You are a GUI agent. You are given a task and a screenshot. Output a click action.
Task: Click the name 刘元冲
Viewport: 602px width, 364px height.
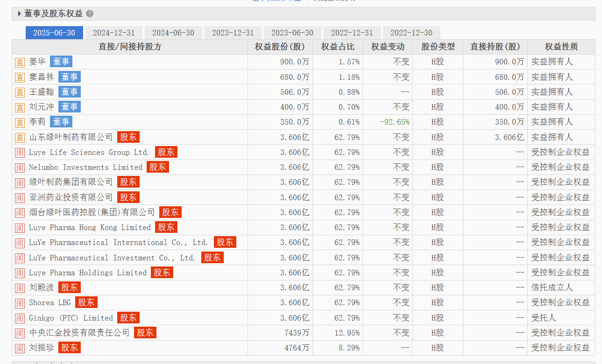click(x=42, y=107)
